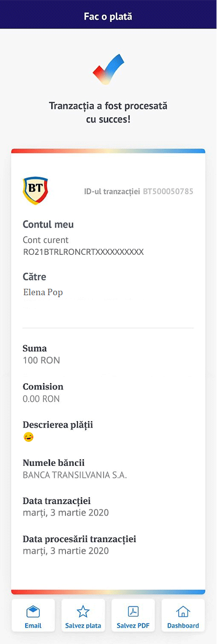Click the 0.00 RON commission value

[41, 399]
